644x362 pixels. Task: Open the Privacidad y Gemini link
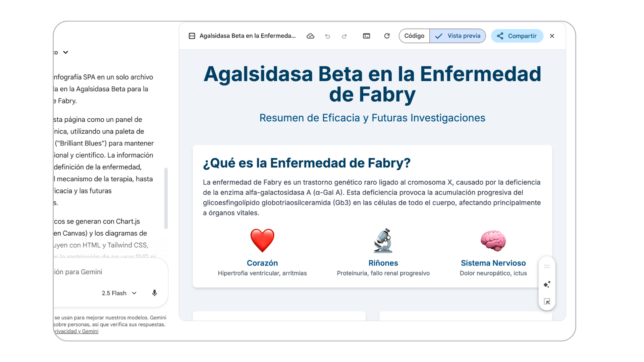(x=76, y=331)
